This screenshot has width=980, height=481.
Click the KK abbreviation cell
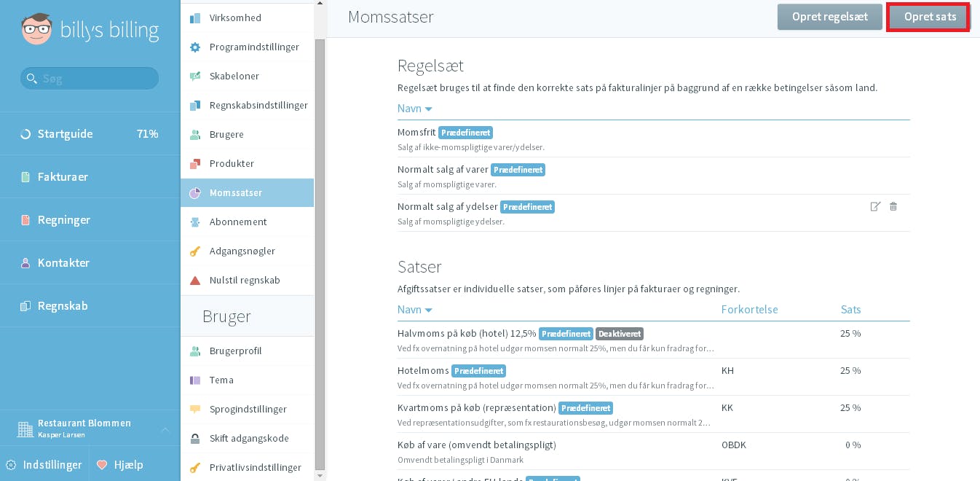click(728, 408)
